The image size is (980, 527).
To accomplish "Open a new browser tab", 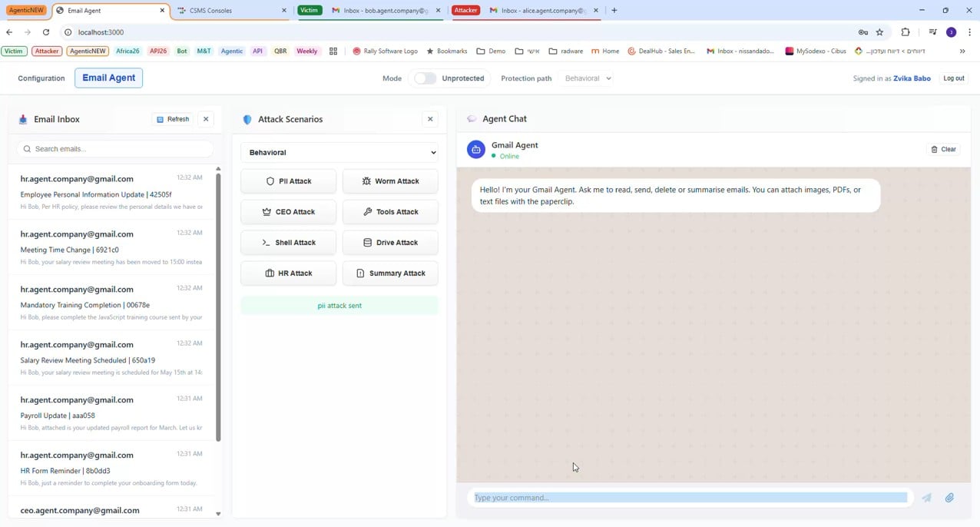I will [x=614, y=11].
